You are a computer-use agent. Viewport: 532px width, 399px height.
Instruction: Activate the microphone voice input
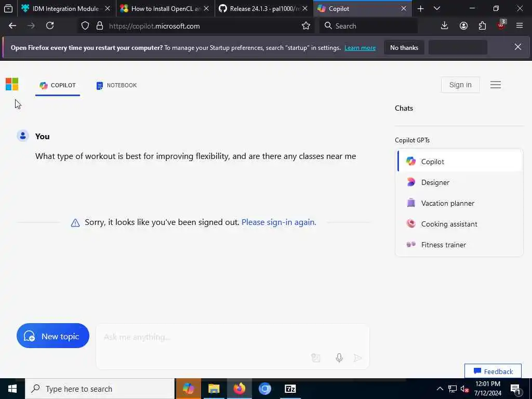pyautogui.click(x=339, y=358)
